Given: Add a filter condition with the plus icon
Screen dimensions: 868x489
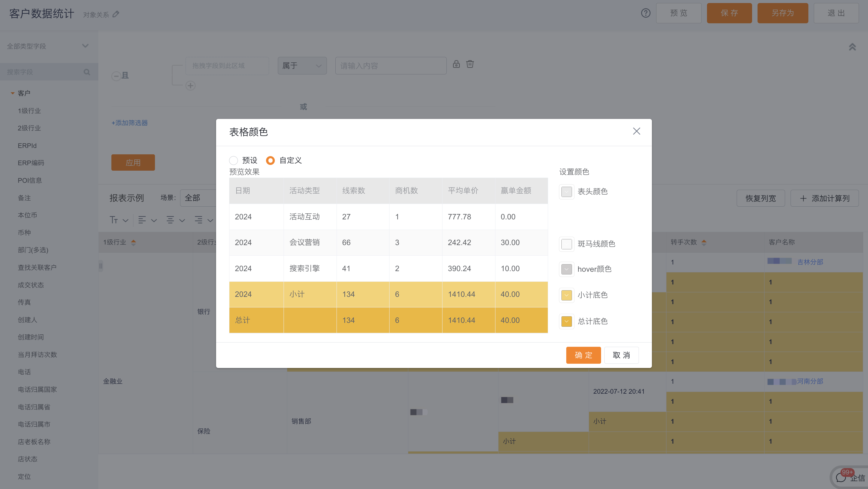Looking at the screenshot, I should pos(191,86).
